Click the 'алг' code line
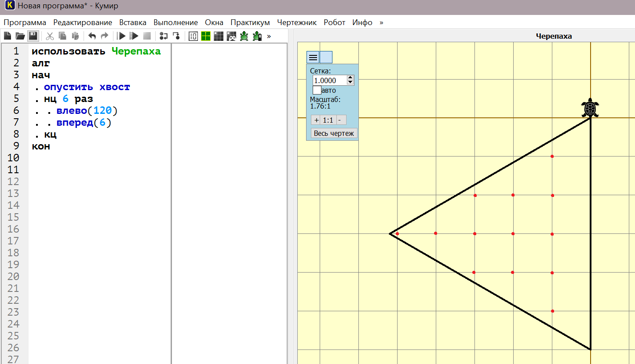 [41, 63]
